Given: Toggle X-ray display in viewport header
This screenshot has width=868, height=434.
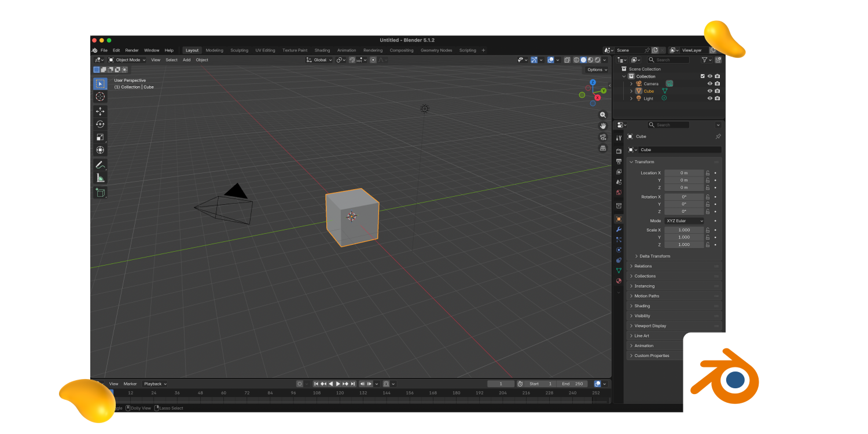Looking at the screenshot, I should click(x=567, y=60).
